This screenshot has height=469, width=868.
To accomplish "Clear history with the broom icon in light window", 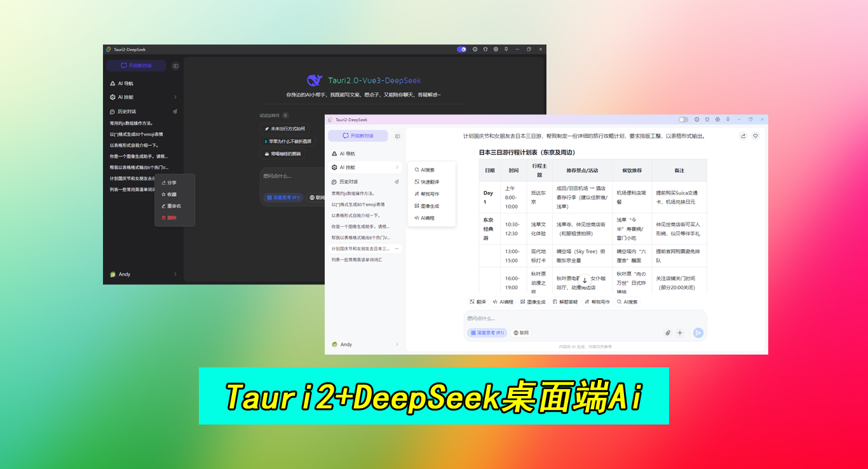I will click(x=397, y=182).
